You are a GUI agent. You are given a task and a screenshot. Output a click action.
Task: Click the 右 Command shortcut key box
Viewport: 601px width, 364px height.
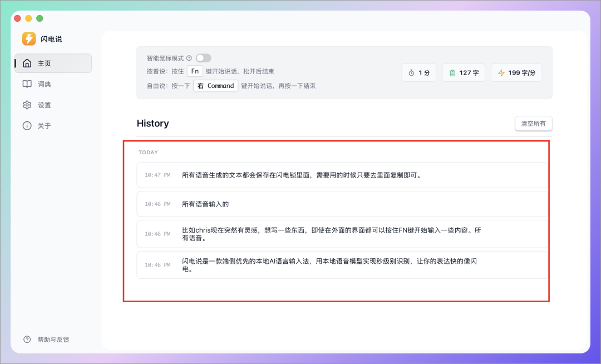click(x=216, y=86)
